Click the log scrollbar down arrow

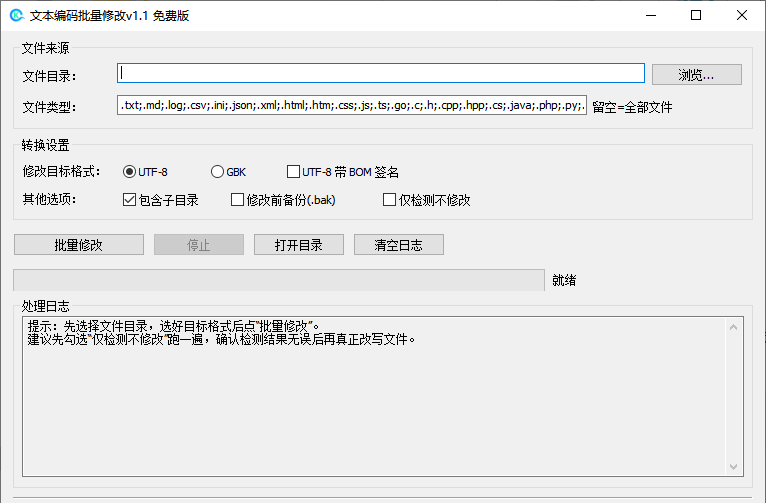tap(733, 467)
